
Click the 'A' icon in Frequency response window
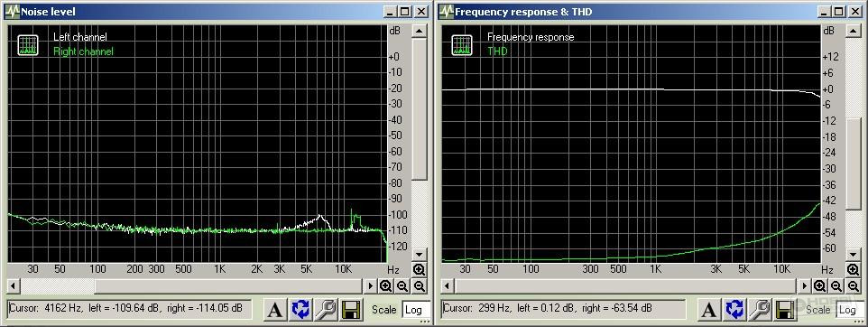tap(708, 310)
